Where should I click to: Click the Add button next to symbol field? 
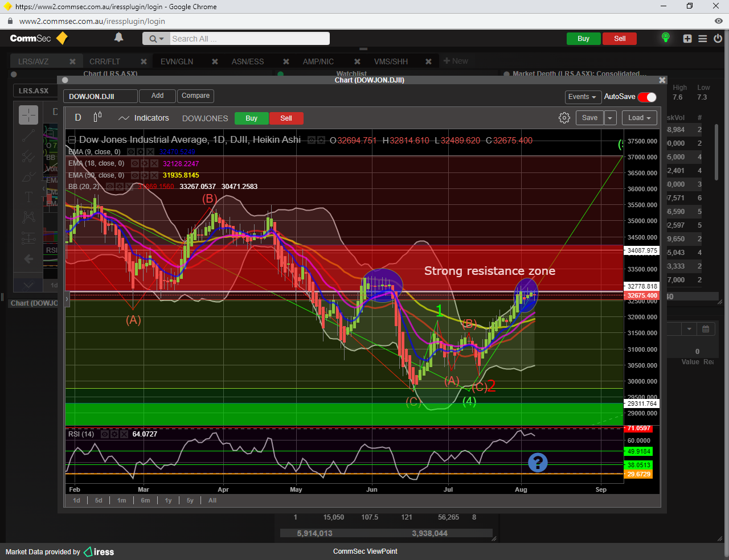tap(157, 96)
